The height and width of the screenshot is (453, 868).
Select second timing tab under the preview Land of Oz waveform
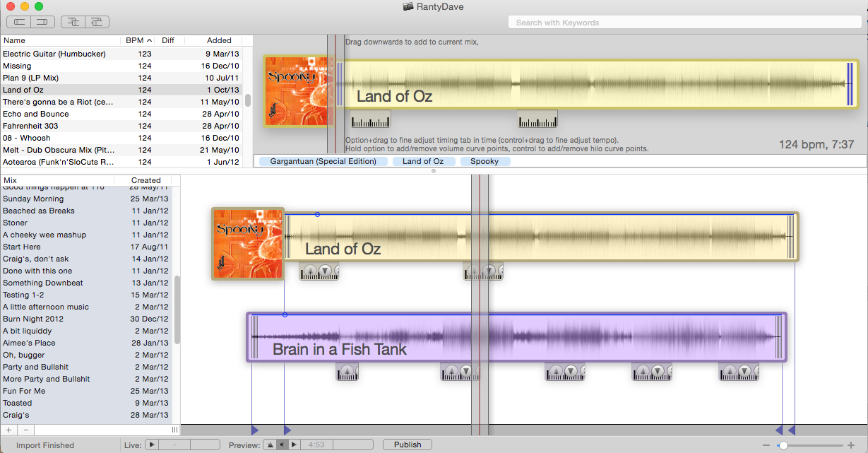click(x=537, y=119)
